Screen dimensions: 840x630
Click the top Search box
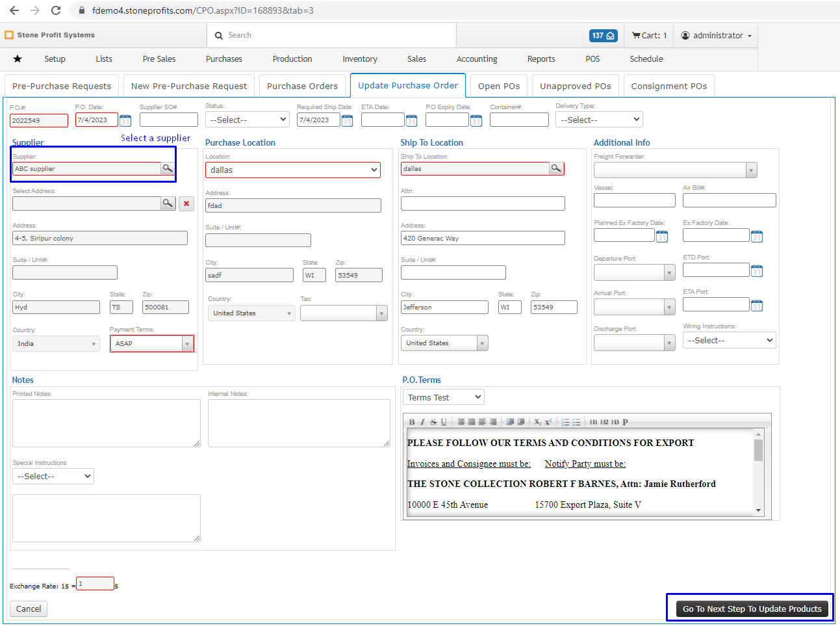[x=331, y=35]
